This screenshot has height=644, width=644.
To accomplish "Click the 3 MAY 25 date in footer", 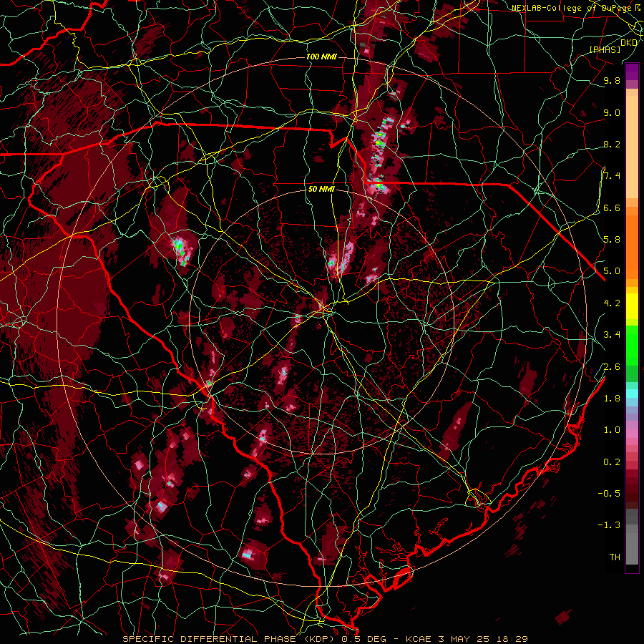I will pyautogui.click(x=464, y=639).
